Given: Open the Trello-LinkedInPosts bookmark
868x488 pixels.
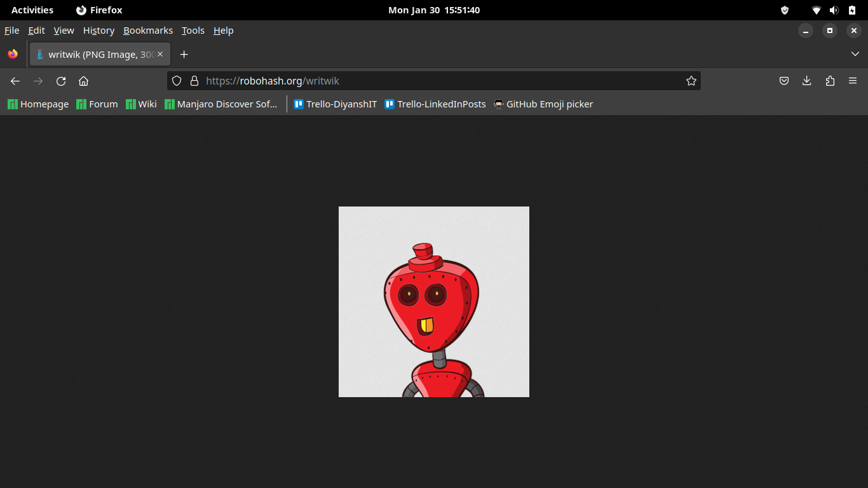Looking at the screenshot, I should coord(435,104).
